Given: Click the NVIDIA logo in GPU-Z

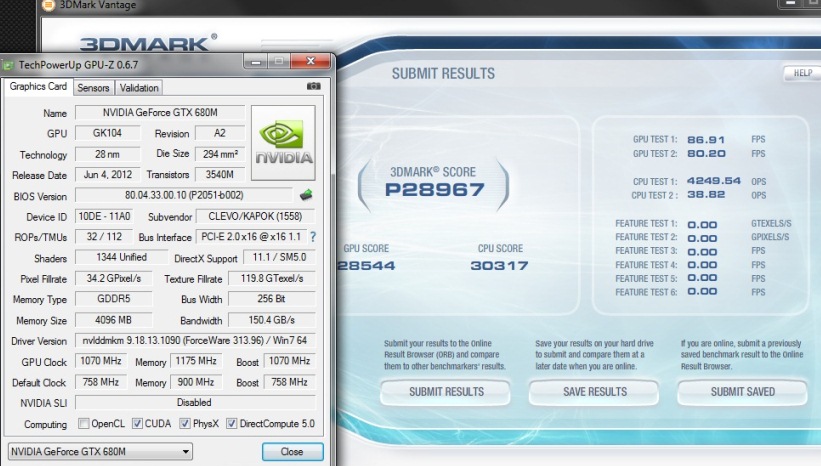Looking at the screenshot, I should click(x=283, y=143).
